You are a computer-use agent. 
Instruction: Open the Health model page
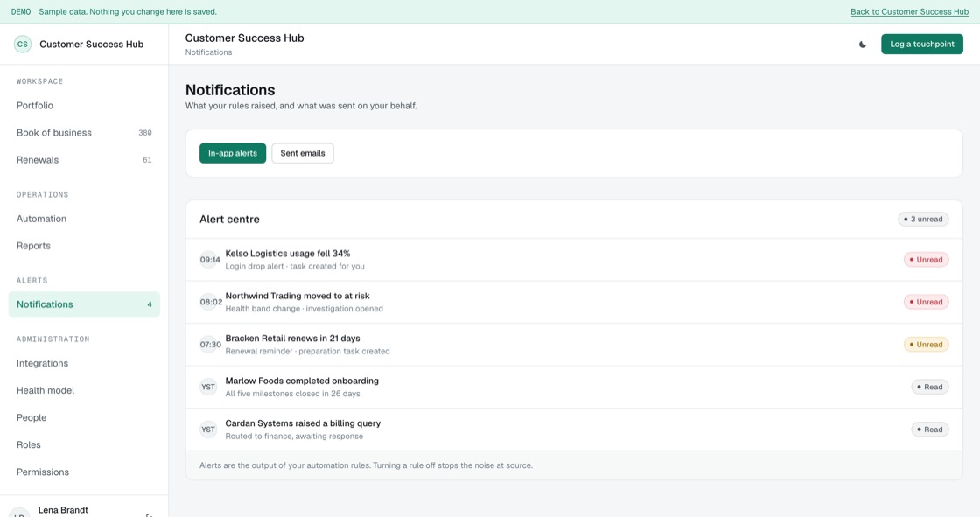coord(84,390)
